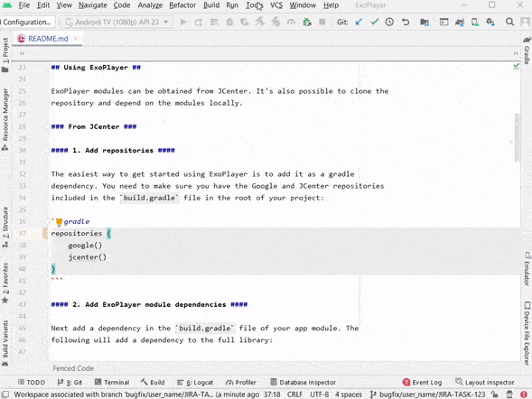532x399 pixels.
Task: Open the Android TV device dropdown
Action: click(117, 22)
